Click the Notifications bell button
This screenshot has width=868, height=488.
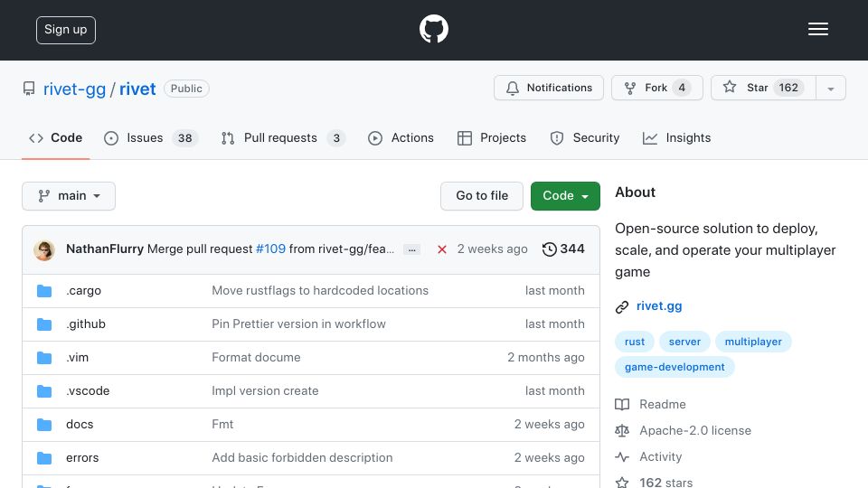[x=549, y=88]
